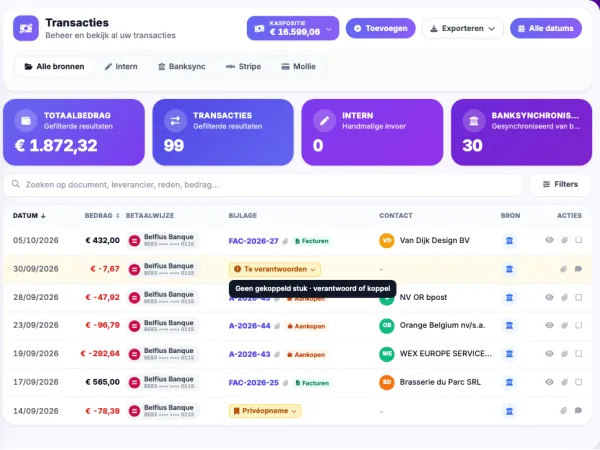Switch to the Intern tab
The width and height of the screenshot is (600, 450).
click(121, 67)
